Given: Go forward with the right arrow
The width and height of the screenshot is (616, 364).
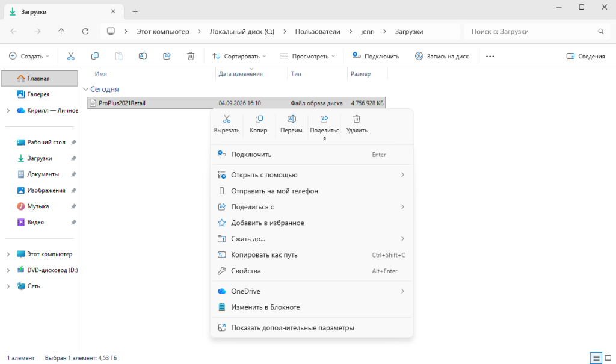Looking at the screenshot, I should (37, 31).
